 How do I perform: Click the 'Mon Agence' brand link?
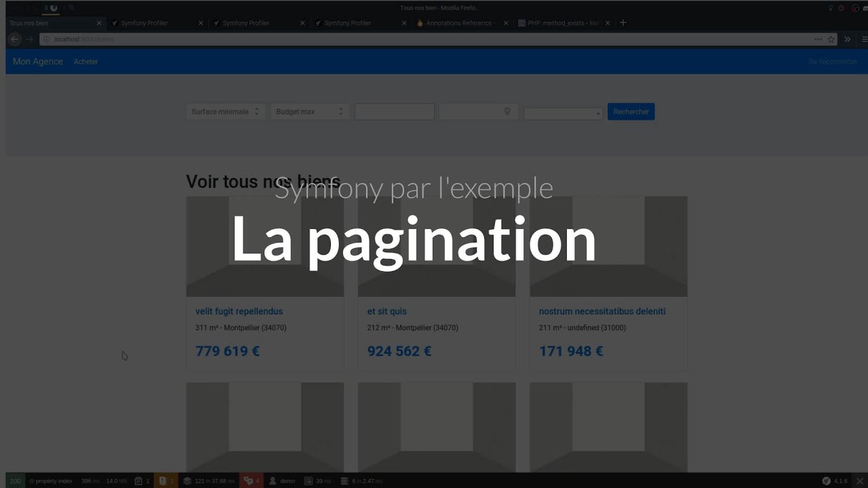38,62
